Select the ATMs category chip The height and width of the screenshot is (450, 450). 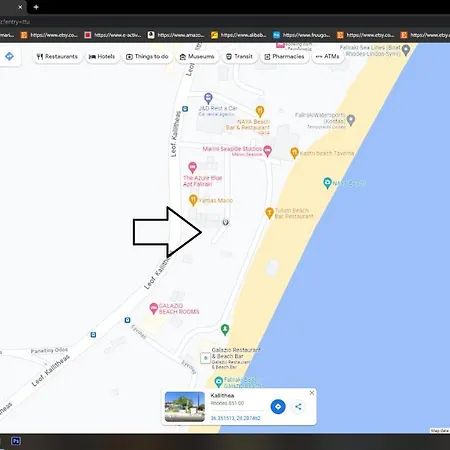[328, 57]
